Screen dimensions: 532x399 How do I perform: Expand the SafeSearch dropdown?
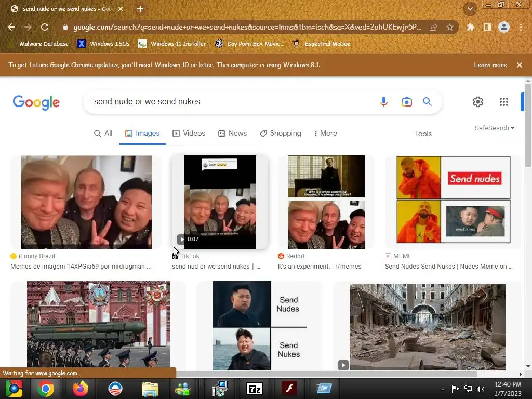click(495, 128)
